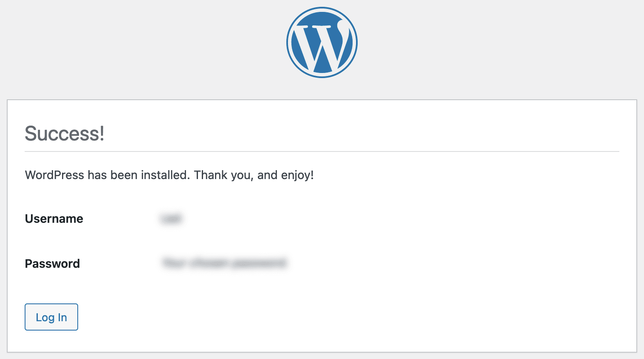
Task: Select the blurred username value
Action: tap(171, 219)
